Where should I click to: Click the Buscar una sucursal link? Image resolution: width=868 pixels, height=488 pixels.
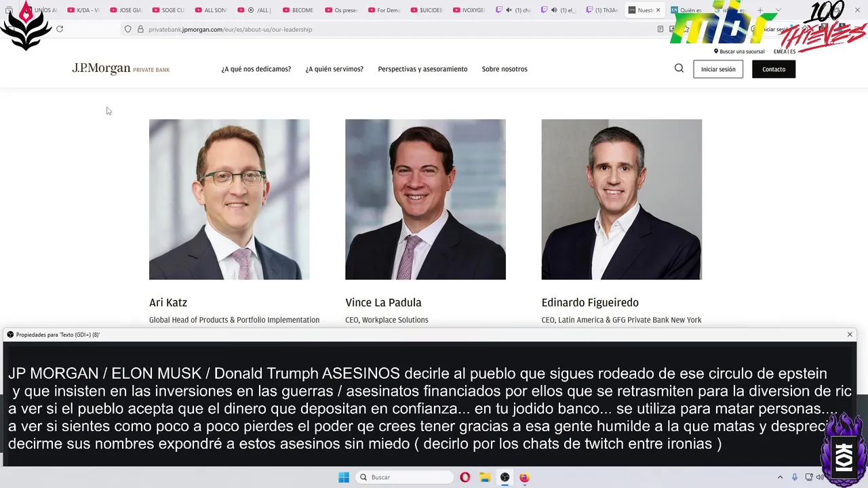[742, 52]
